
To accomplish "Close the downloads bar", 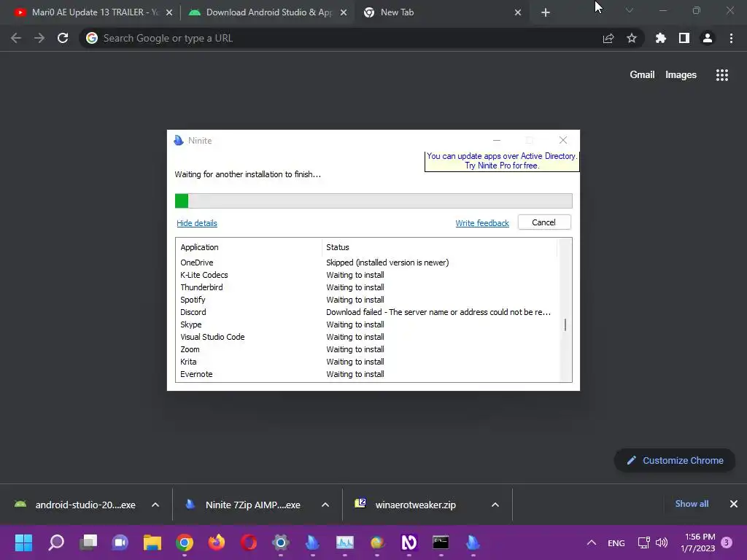I will [x=734, y=504].
